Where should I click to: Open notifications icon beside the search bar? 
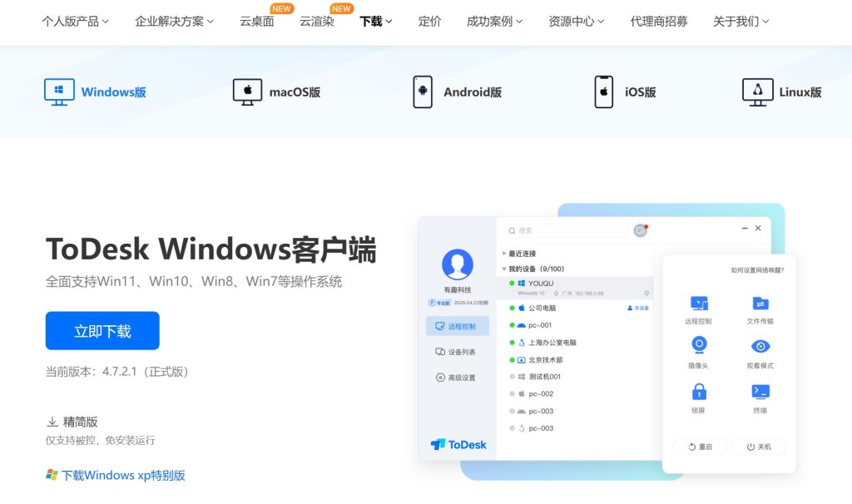pyautogui.click(x=639, y=229)
